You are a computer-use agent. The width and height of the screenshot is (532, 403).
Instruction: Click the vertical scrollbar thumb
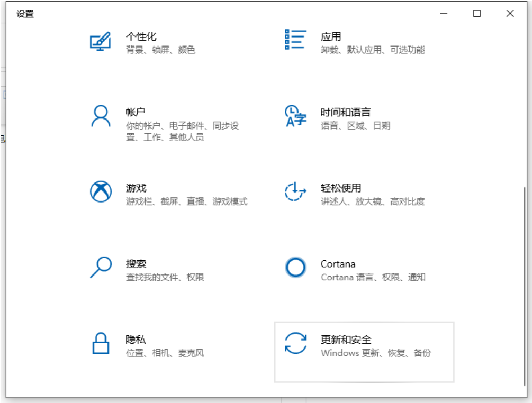pyautogui.click(x=525, y=286)
